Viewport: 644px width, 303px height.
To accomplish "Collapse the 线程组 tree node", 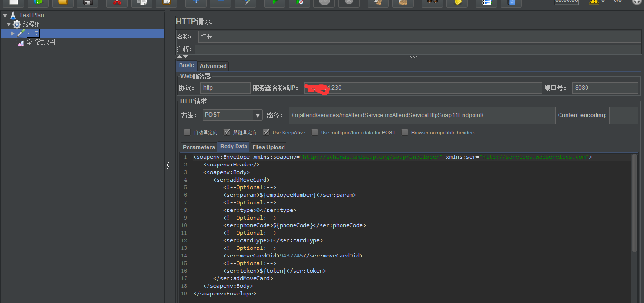I will 9,24.
